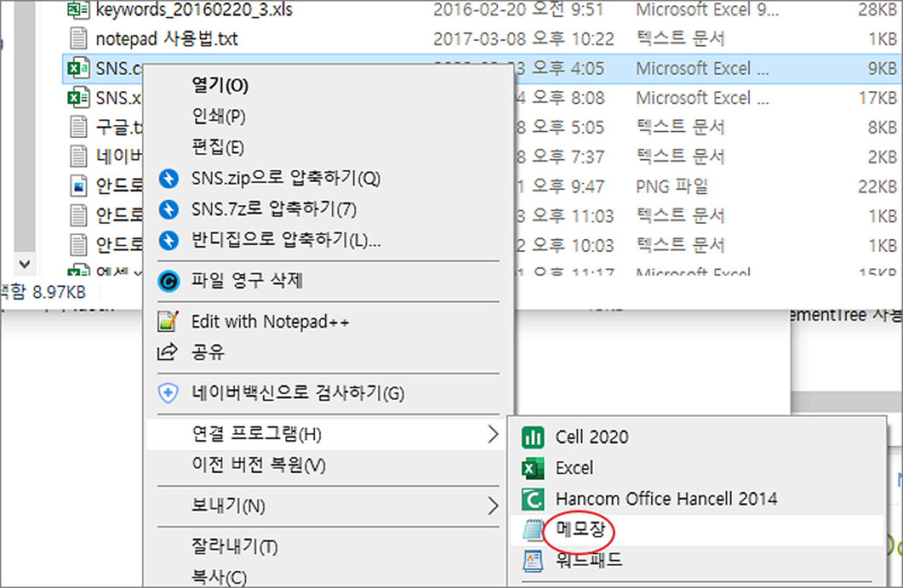Viewport: 903px width, 588px height.
Task: Click the text document icon of 구글 file
Action: click(x=77, y=127)
